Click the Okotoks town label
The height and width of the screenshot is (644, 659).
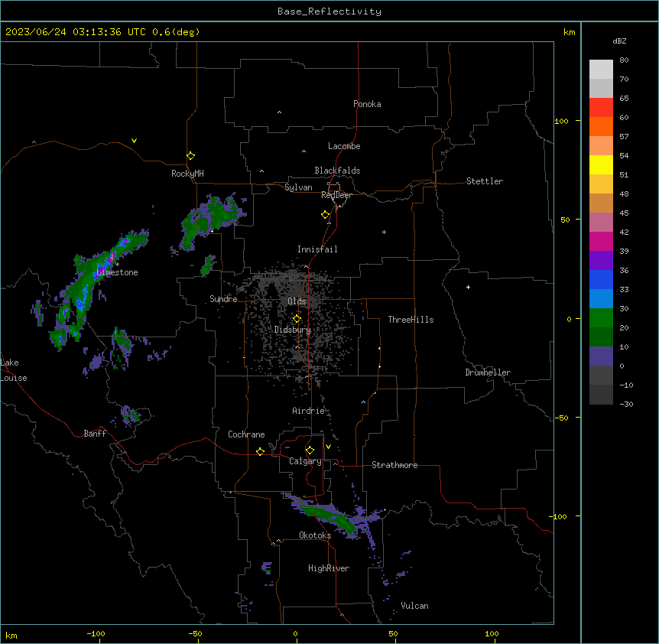click(315, 535)
